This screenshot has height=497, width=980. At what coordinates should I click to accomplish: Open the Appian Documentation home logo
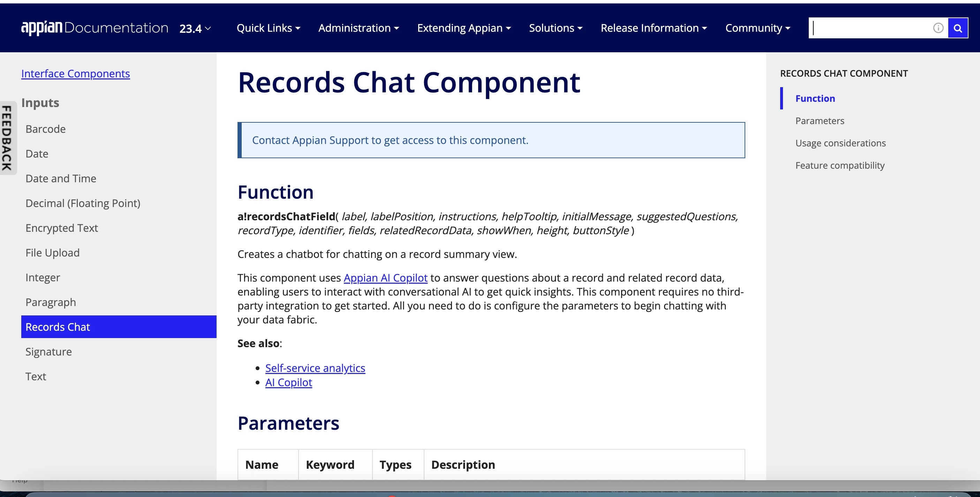pyautogui.click(x=95, y=28)
